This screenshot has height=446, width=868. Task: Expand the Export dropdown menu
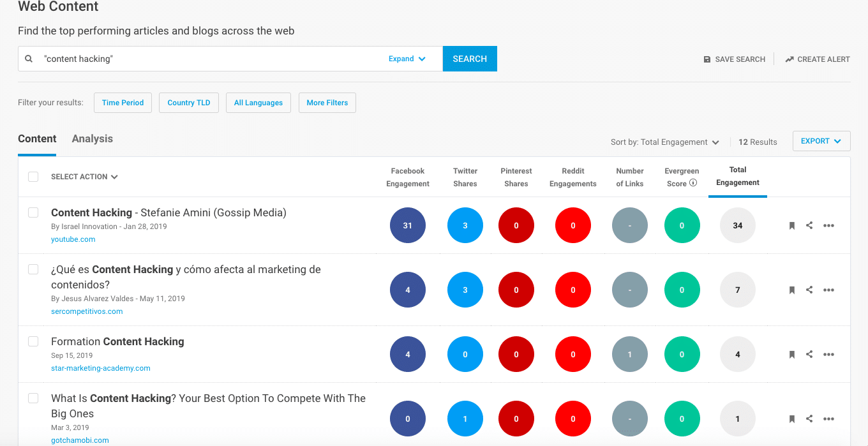point(821,141)
